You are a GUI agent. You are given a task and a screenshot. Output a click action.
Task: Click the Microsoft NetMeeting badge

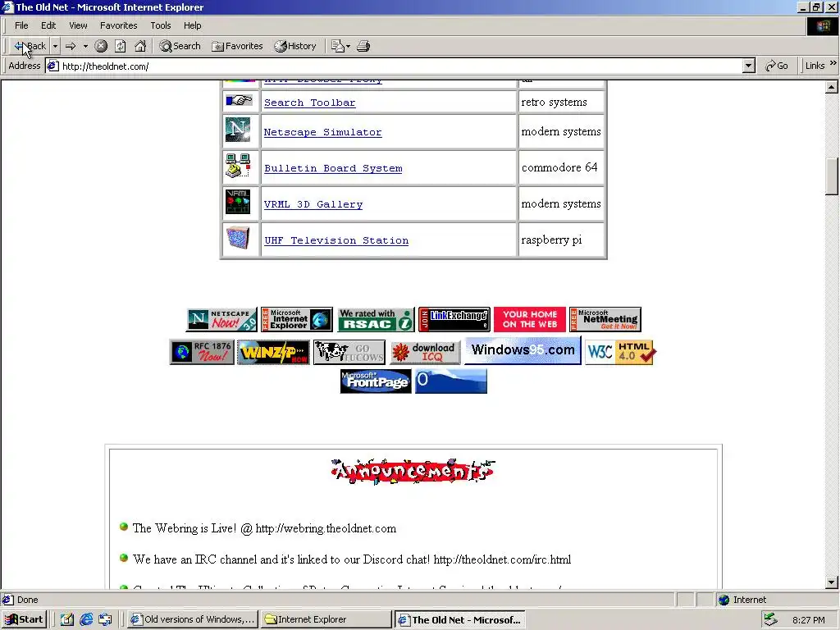click(x=605, y=320)
